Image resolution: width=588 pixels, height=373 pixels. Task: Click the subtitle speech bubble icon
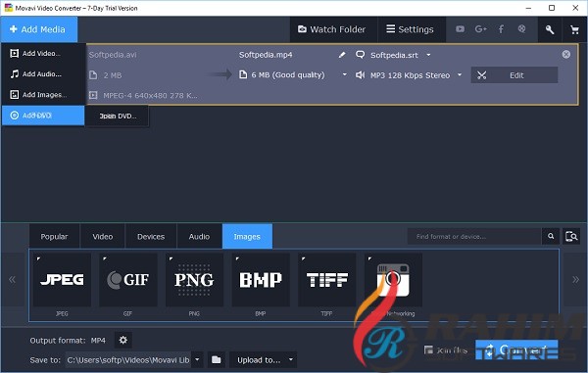click(360, 55)
